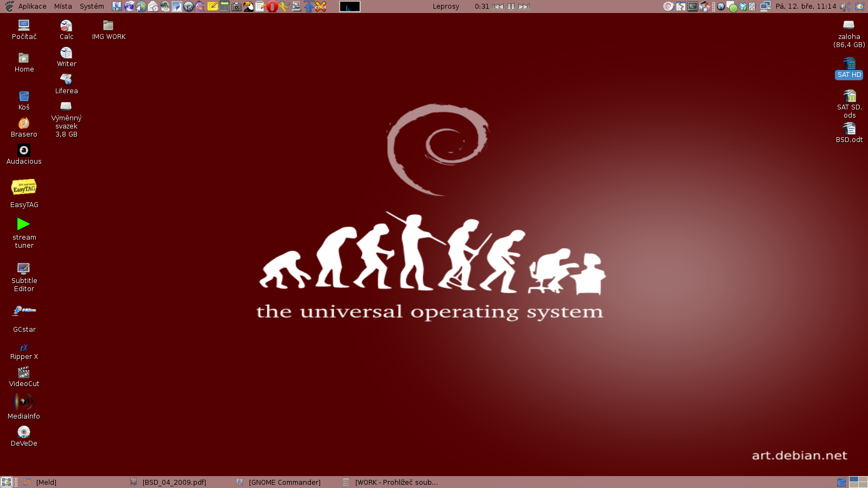
Task: Select the Liferea desktop icon
Action: point(66,85)
